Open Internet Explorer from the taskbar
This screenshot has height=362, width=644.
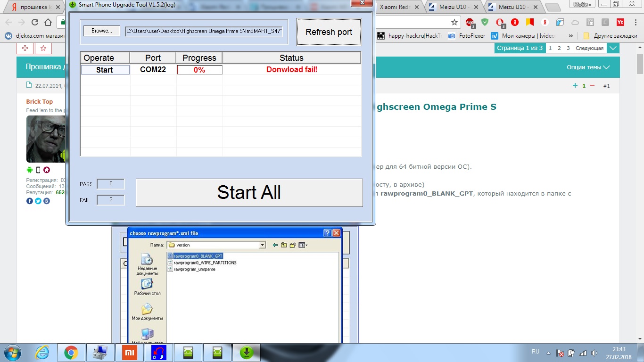pyautogui.click(x=41, y=353)
